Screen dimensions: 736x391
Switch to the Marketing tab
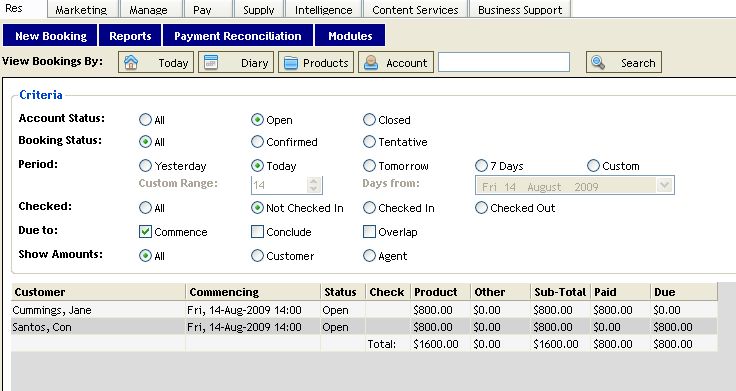click(81, 9)
